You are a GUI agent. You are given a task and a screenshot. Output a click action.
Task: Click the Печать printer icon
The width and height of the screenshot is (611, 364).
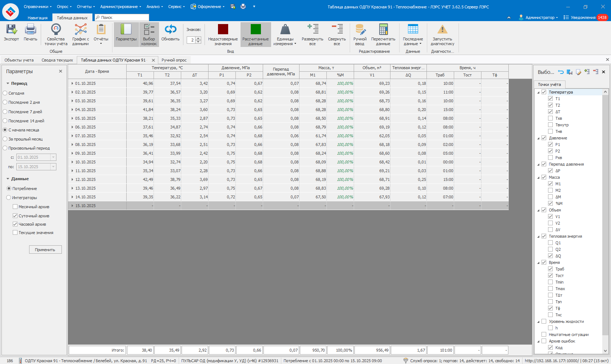(31, 30)
